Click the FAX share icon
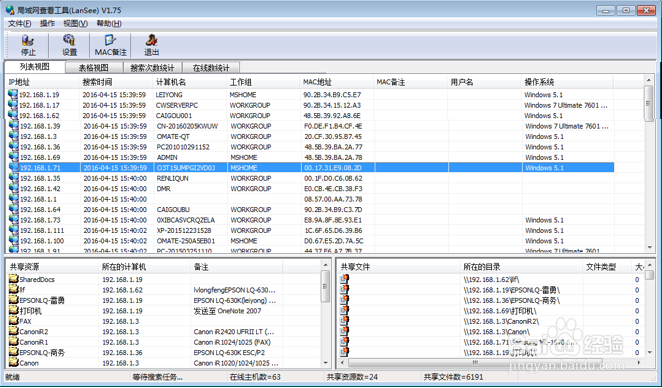The height and width of the screenshot is (388, 662). pos(14,320)
